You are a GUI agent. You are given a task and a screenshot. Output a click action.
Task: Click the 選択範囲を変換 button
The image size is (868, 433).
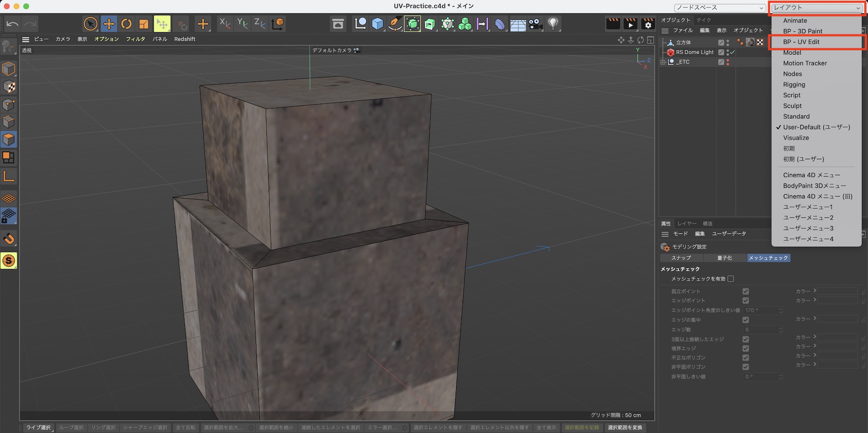pyautogui.click(x=625, y=428)
